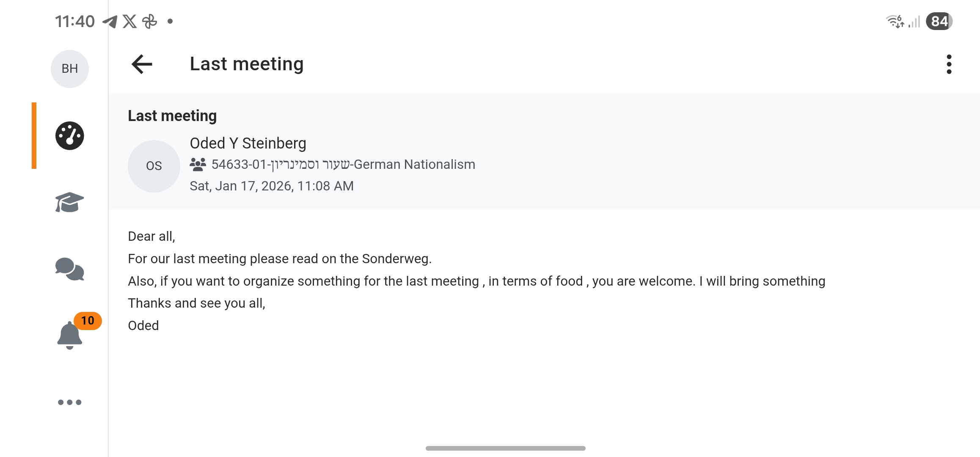Go to the Dashboard speedometer tab
Screen dimensions: 980x457
coord(70,136)
